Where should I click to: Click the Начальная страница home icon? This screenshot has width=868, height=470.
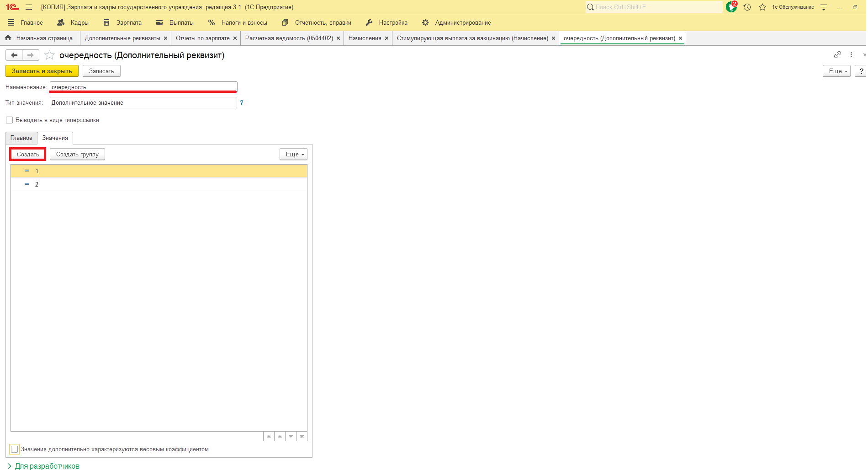(x=8, y=38)
